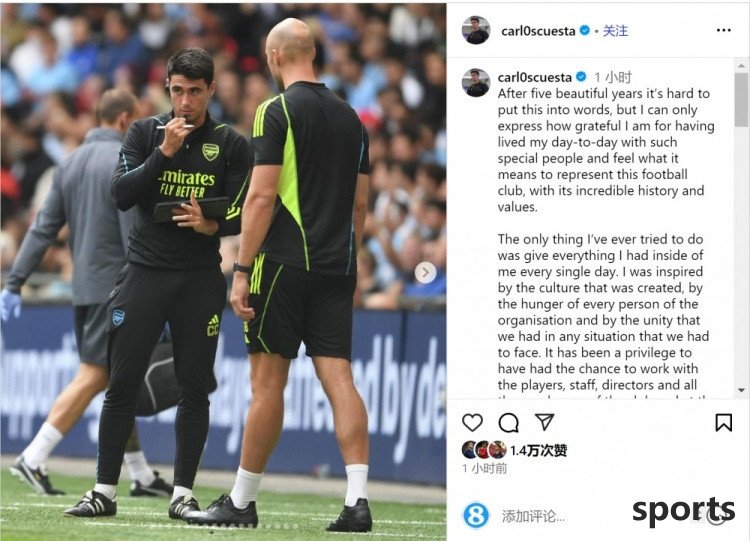View who liked via 1.4万次赞
Image resolution: width=750 pixels, height=541 pixels.
[539, 450]
